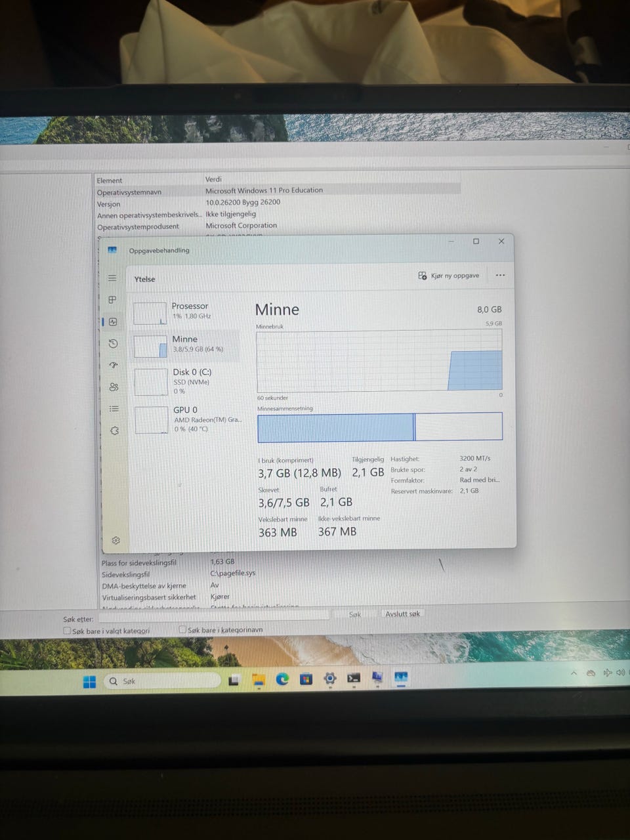The width and height of the screenshot is (630, 840).
Task: Click the Søk etter input field in System Information
Action: tap(213, 616)
